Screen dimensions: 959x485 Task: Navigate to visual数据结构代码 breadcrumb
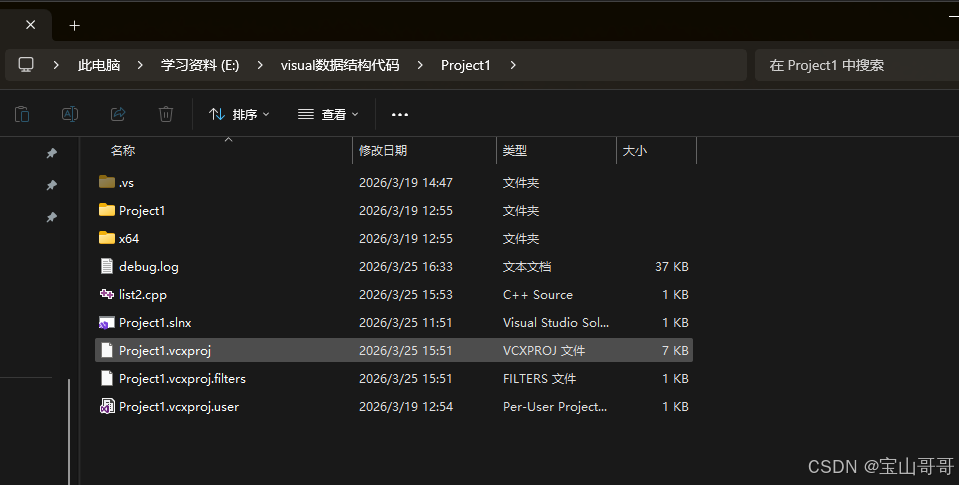pos(340,65)
